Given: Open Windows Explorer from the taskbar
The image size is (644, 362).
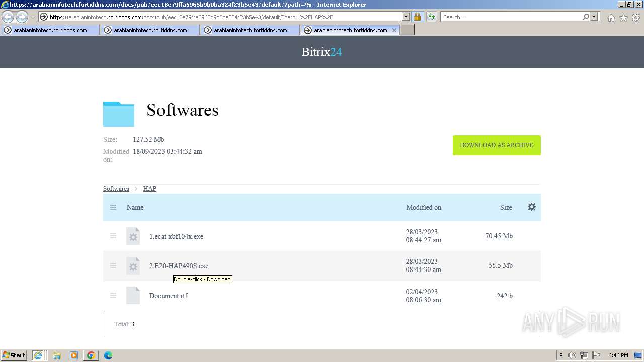Looking at the screenshot, I should (x=57, y=355).
